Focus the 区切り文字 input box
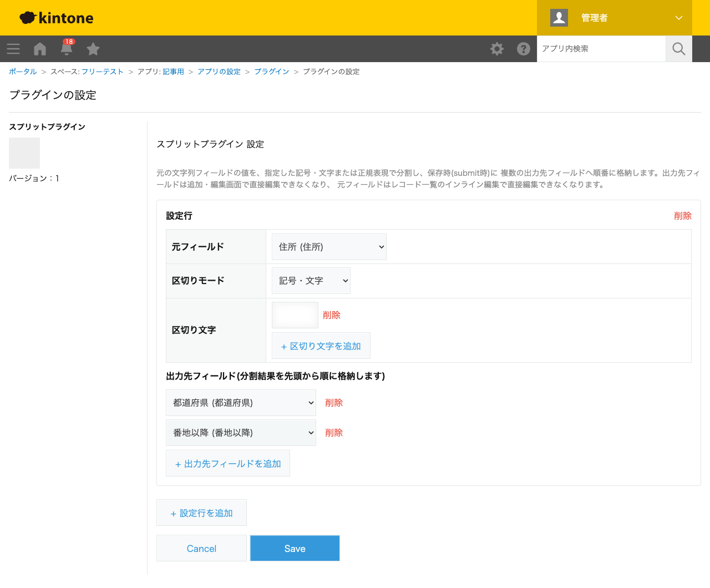The height and width of the screenshot is (588, 710). click(x=295, y=315)
